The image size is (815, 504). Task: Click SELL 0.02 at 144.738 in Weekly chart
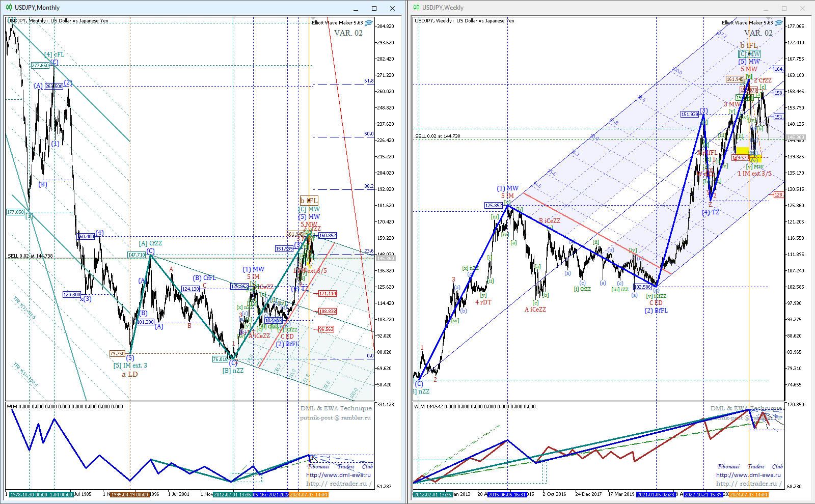tap(438, 136)
